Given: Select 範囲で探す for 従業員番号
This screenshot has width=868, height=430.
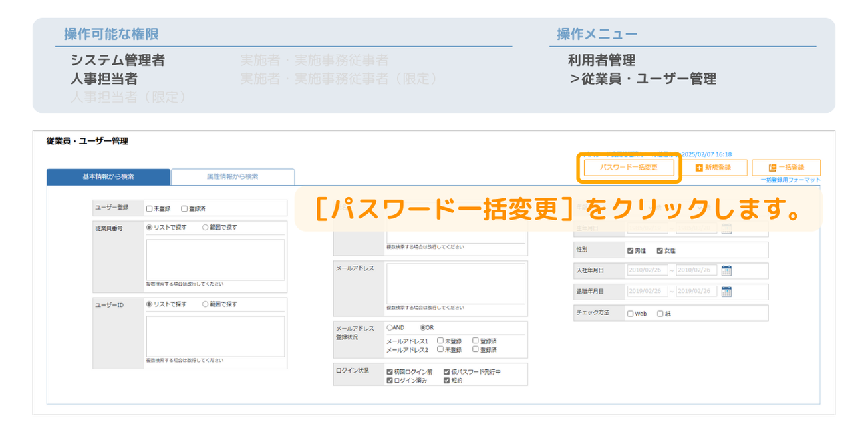Looking at the screenshot, I should [x=206, y=228].
